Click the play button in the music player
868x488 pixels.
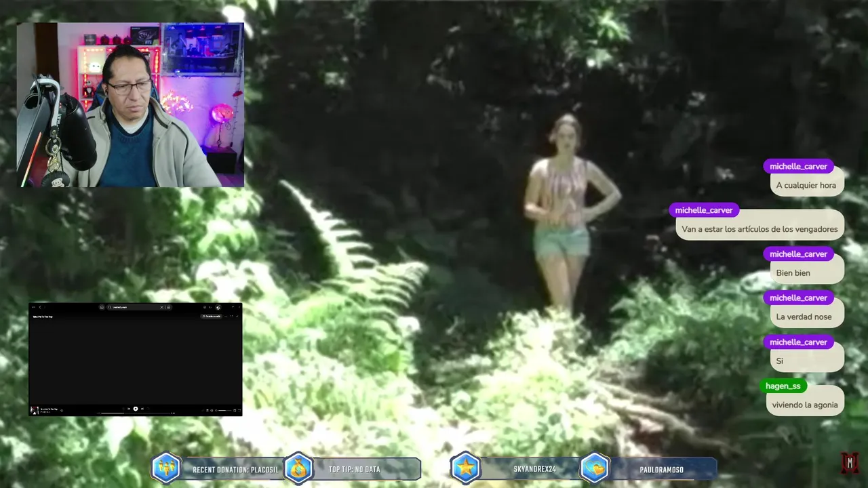(136, 409)
